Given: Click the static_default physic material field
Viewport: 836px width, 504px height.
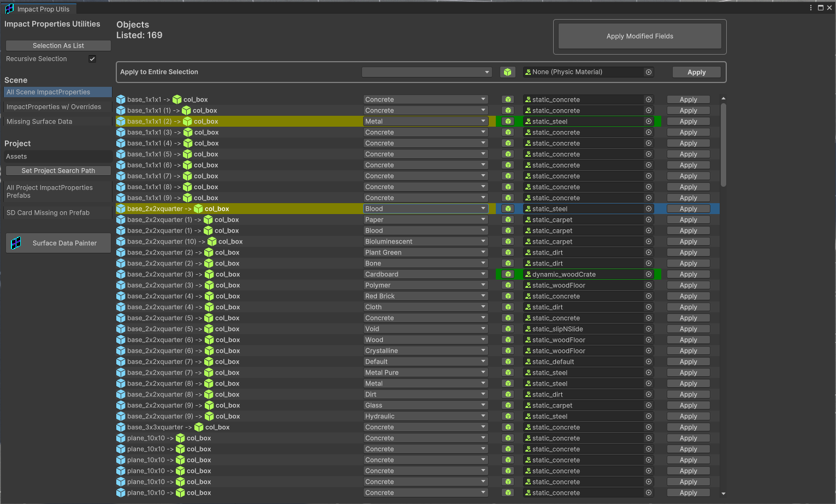Looking at the screenshot, I should pyautogui.click(x=584, y=361).
